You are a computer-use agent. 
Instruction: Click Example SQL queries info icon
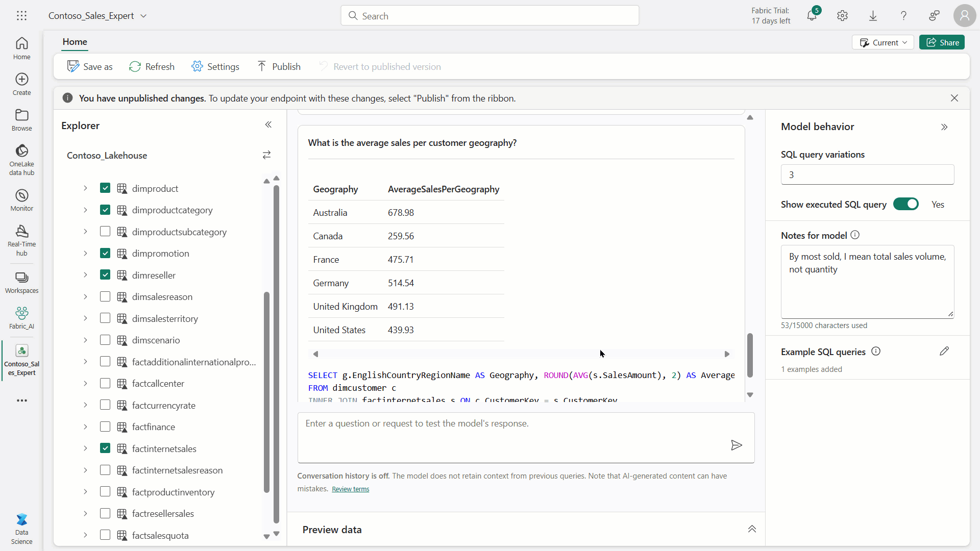[x=876, y=351]
